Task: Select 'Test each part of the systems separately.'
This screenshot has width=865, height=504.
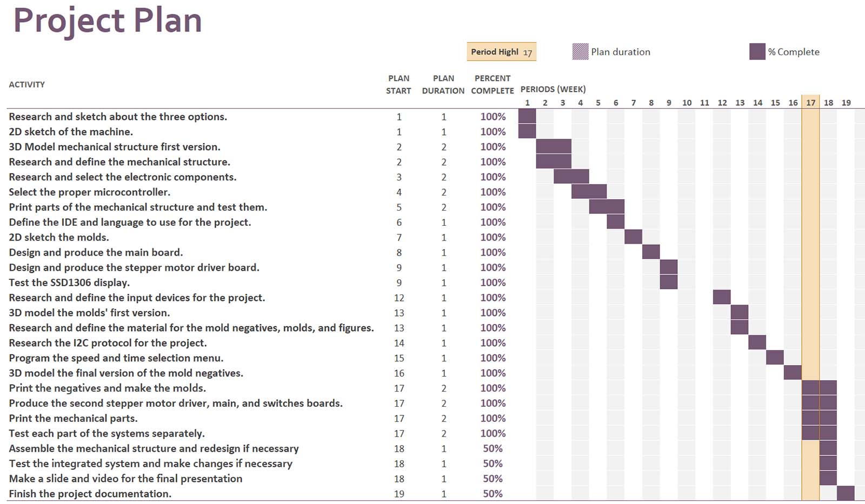Action: 107,434
